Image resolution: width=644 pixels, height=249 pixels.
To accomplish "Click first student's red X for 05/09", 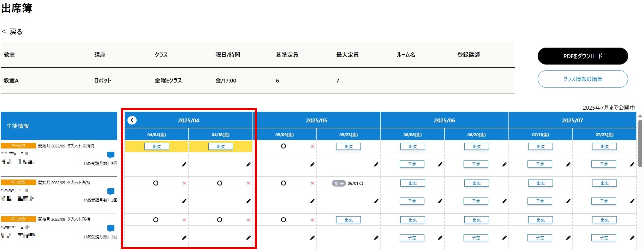I will tap(312, 146).
